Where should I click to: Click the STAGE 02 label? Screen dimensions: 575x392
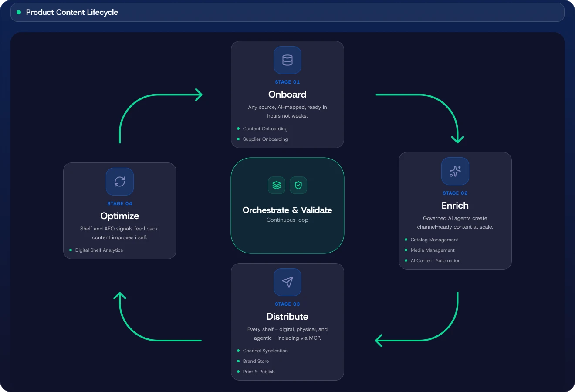coord(455,193)
